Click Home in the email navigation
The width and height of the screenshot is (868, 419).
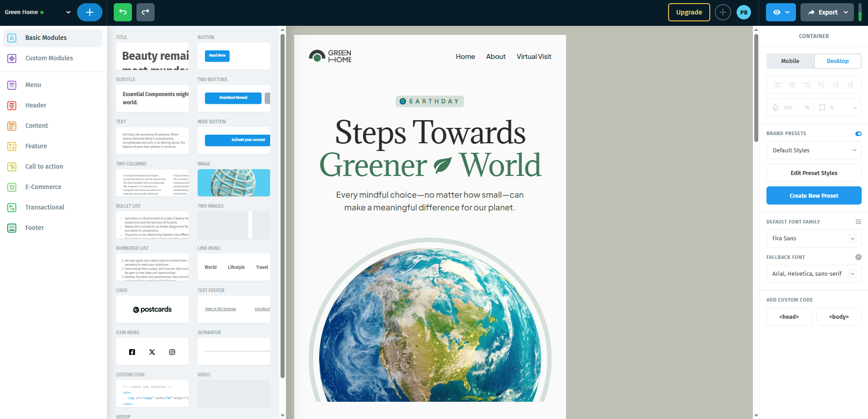[466, 57]
